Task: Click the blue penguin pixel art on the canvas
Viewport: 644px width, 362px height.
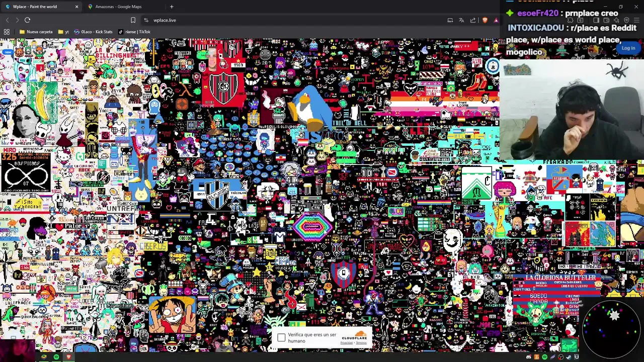Action: pos(310,108)
